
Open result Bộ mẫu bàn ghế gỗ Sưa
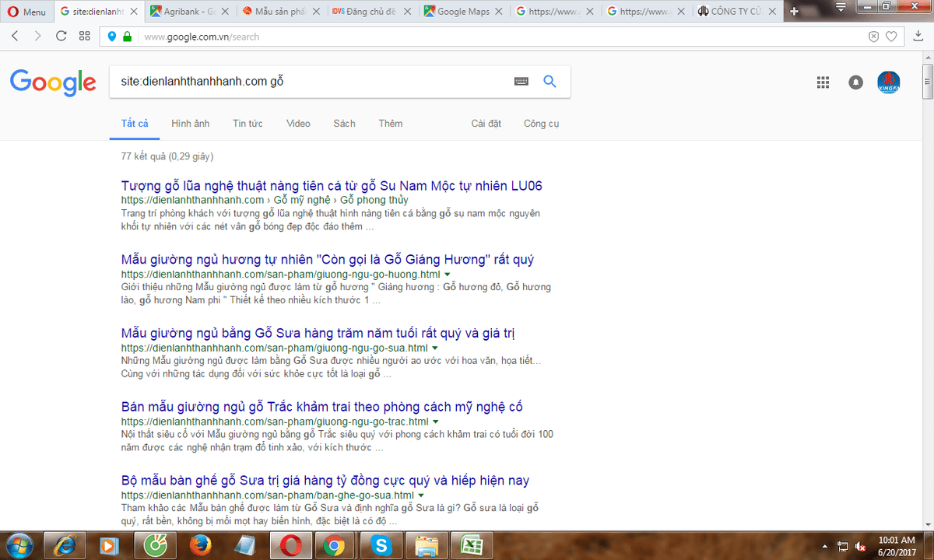tap(325, 480)
